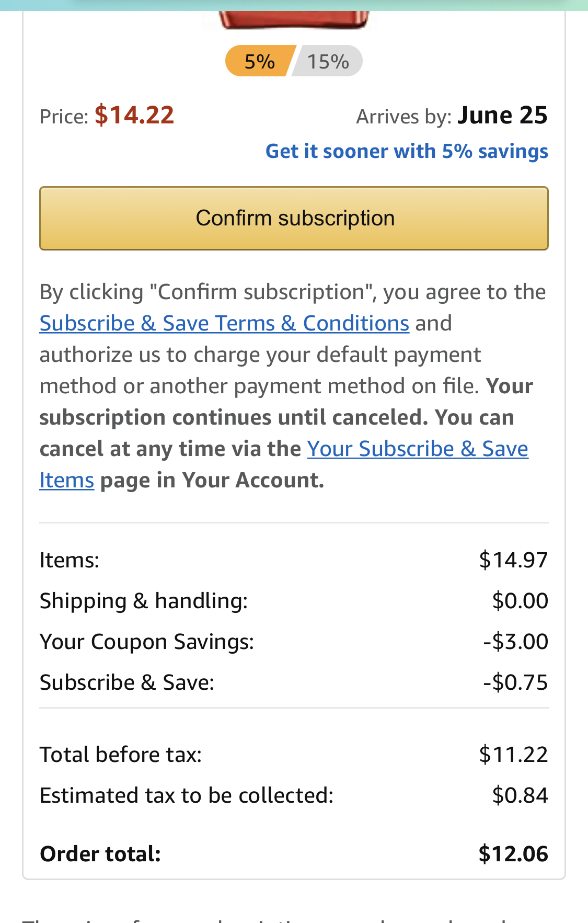Click the bold Order total label
Image resolution: width=588 pixels, height=923 pixels.
100,854
